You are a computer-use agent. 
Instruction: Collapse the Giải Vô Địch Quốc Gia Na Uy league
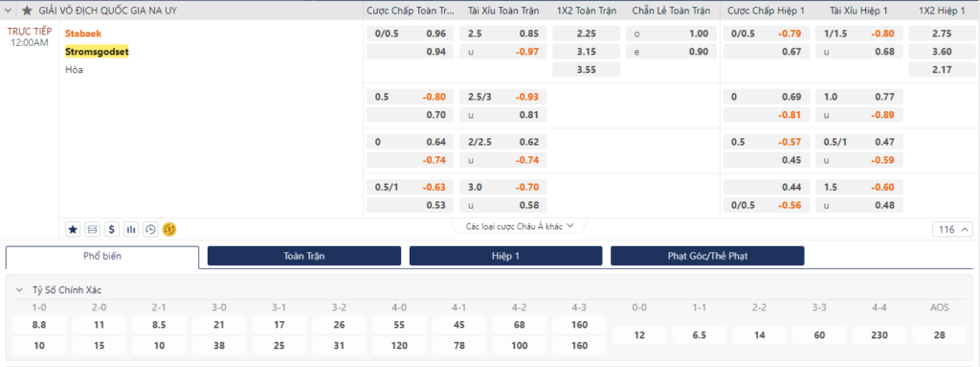pos(8,11)
